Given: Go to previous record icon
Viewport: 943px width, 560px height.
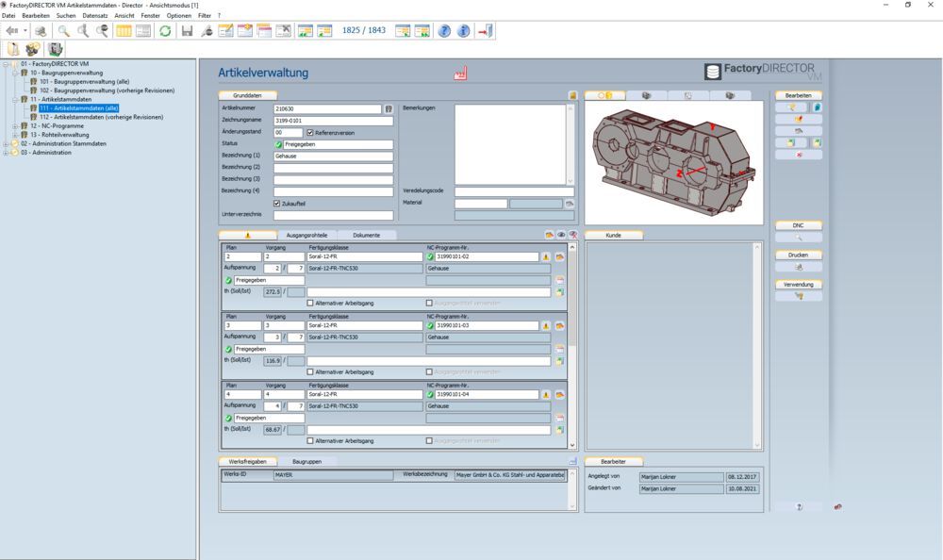Looking at the screenshot, I should (324, 31).
